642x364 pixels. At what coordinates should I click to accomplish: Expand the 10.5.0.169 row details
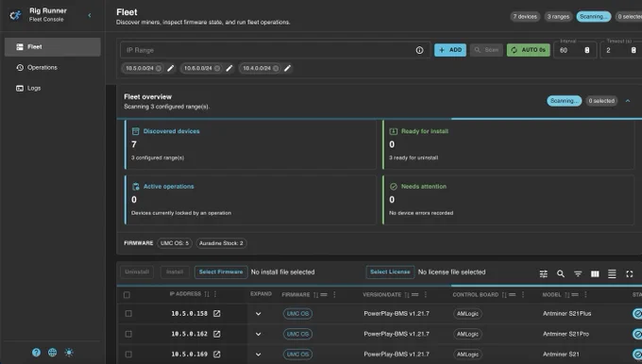coord(258,355)
